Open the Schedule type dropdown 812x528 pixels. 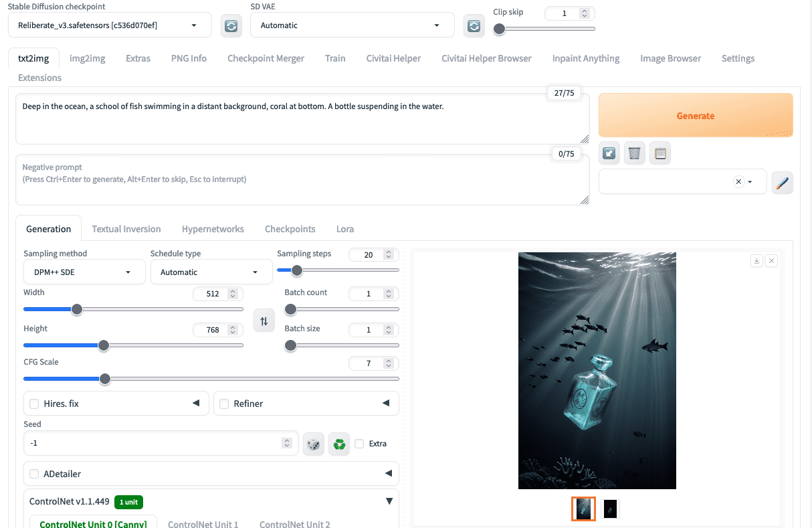211,272
